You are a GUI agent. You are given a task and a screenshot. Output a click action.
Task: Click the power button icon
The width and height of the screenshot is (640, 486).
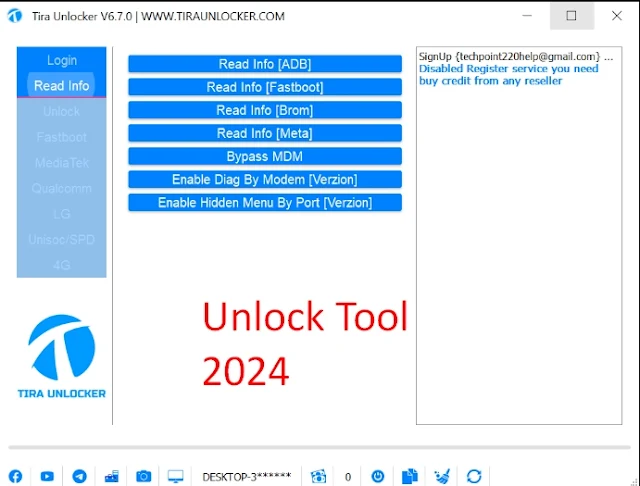(378, 476)
